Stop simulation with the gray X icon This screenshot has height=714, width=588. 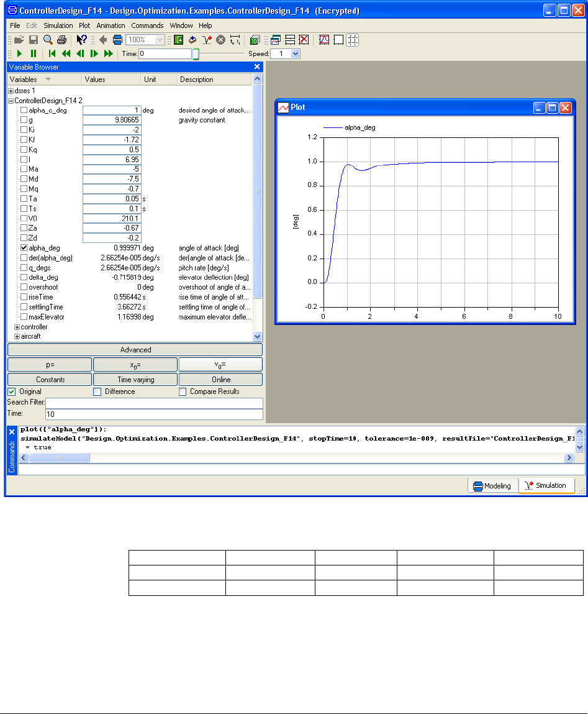coord(220,40)
